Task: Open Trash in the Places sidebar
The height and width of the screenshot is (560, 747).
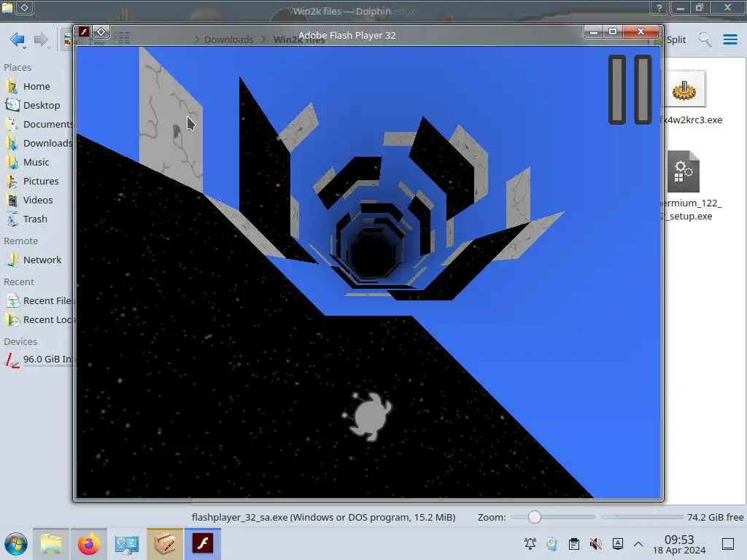Action: (36, 219)
